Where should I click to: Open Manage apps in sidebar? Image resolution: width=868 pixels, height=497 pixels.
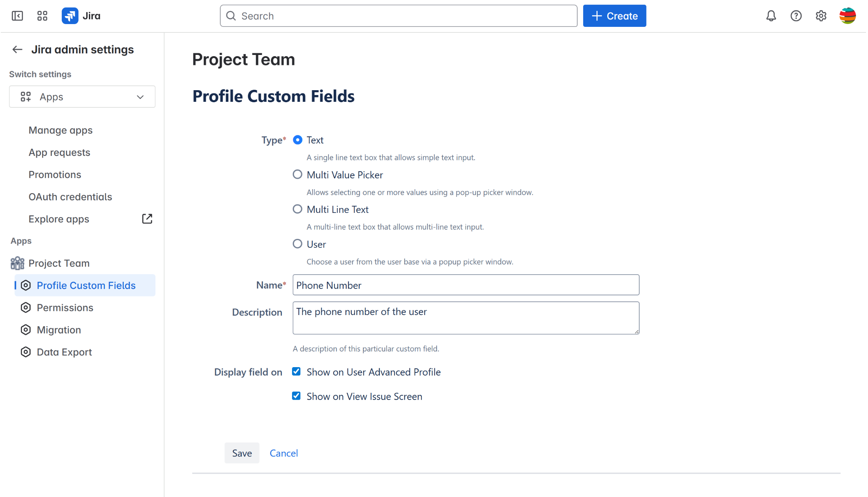pyautogui.click(x=60, y=130)
